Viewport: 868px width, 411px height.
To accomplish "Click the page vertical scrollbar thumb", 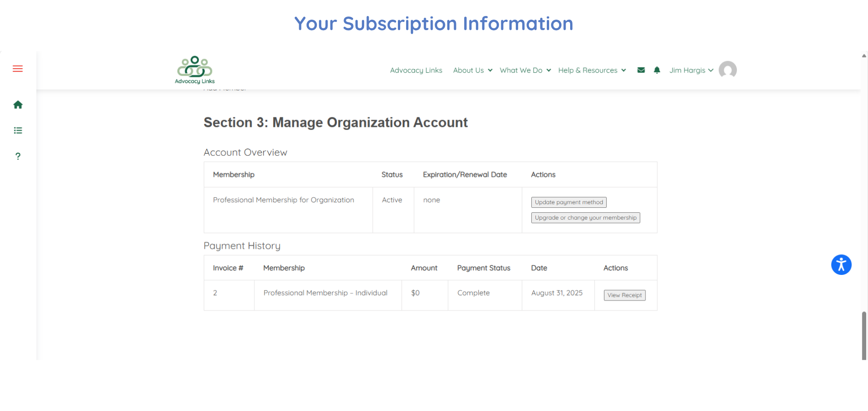I will tap(864, 336).
